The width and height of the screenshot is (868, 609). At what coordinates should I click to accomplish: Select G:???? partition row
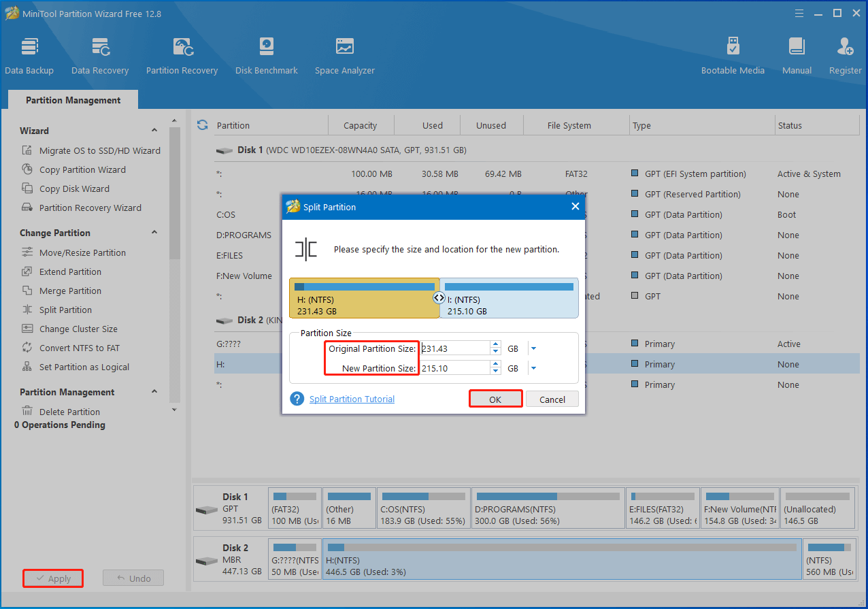pyautogui.click(x=537, y=344)
